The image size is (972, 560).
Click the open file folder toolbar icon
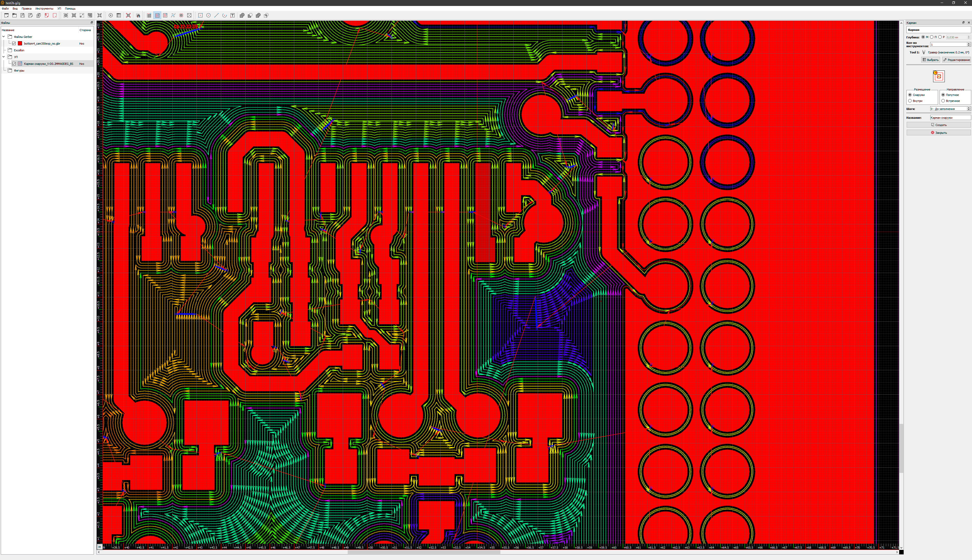[14, 15]
